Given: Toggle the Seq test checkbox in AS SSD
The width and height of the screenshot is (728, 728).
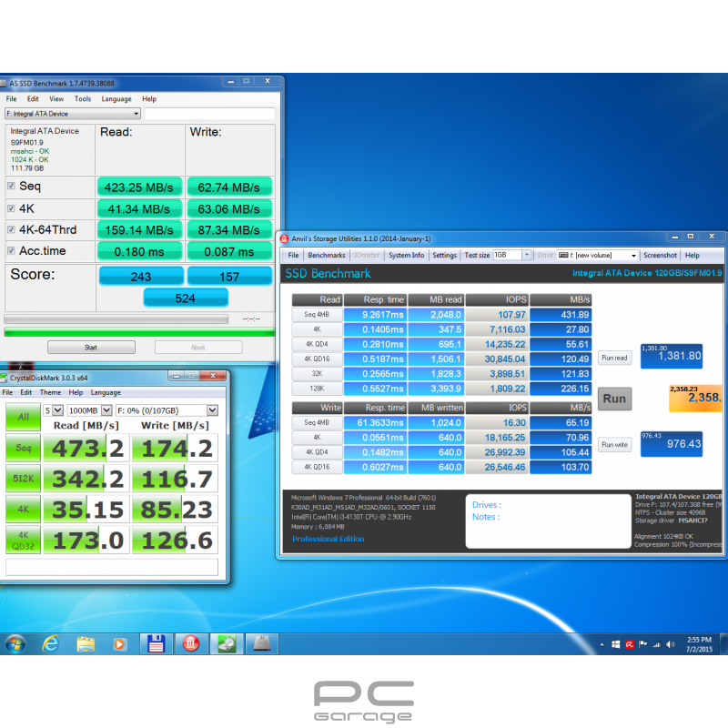Looking at the screenshot, I should [x=11, y=187].
